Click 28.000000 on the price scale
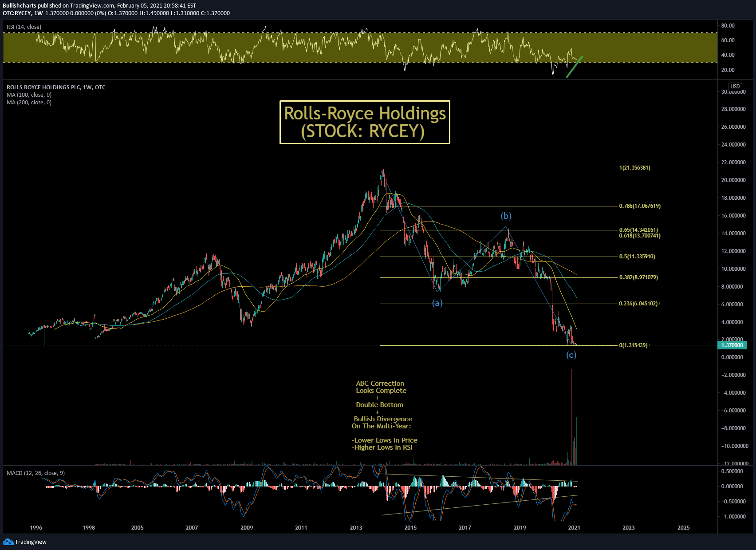The width and height of the screenshot is (756, 550). point(733,109)
